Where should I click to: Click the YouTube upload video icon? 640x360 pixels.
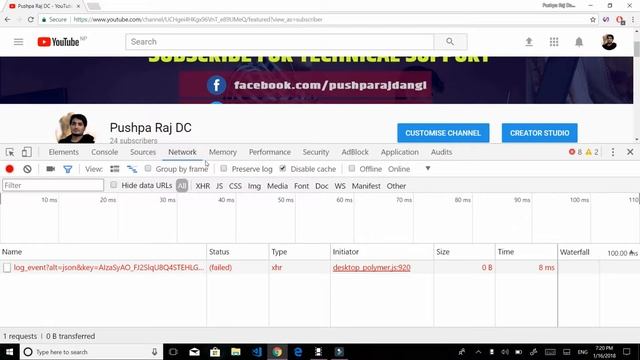click(529, 42)
